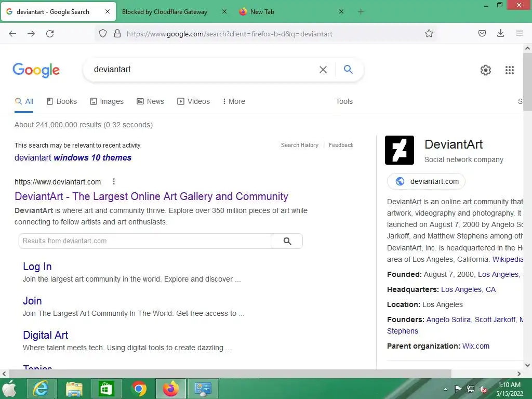
Task: Open the tracking protection shield icon
Action: click(x=103, y=34)
